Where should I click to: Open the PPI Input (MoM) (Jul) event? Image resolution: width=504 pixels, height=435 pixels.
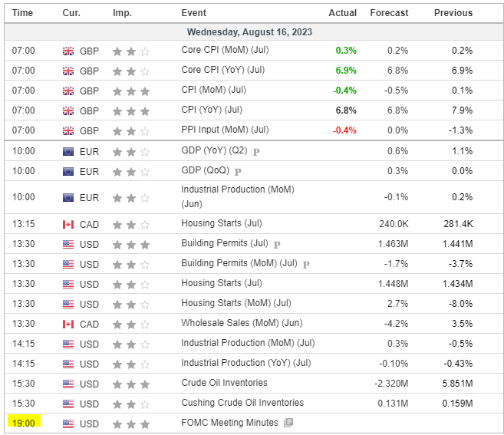[x=225, y=130]
